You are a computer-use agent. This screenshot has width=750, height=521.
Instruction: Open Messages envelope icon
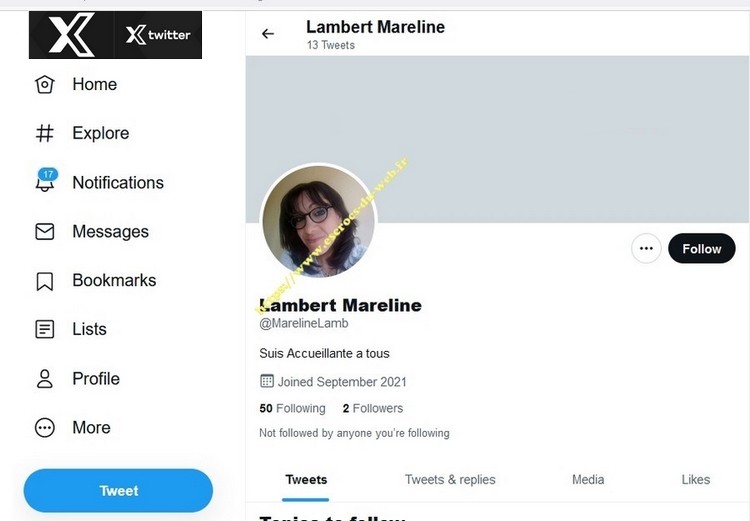pos(44,232)
